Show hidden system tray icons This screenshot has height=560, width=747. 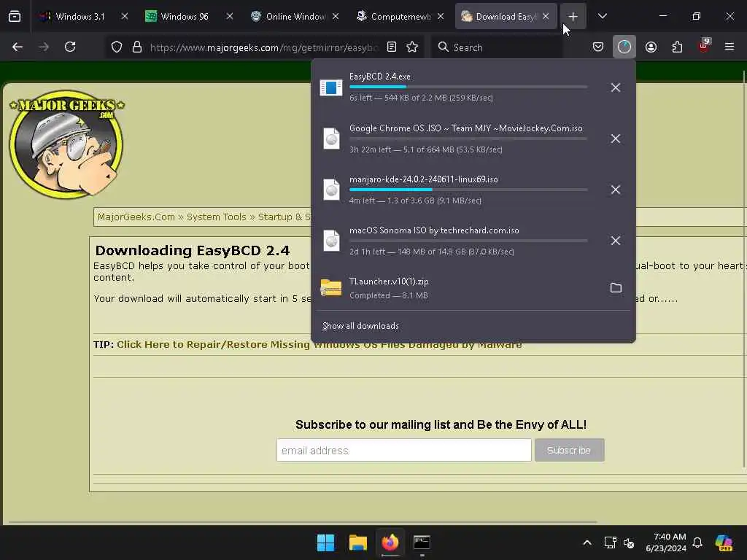click(587, 542)
